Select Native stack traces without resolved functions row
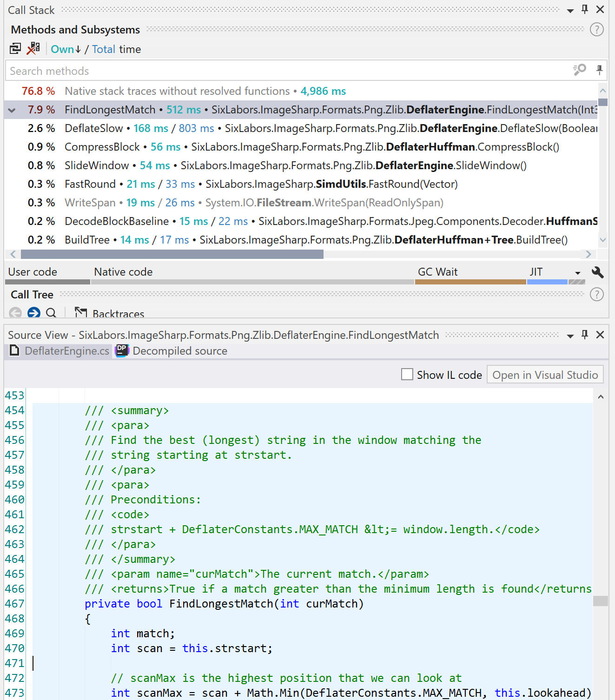Viewport: 615px width, 700px height. tap(301, 91)
